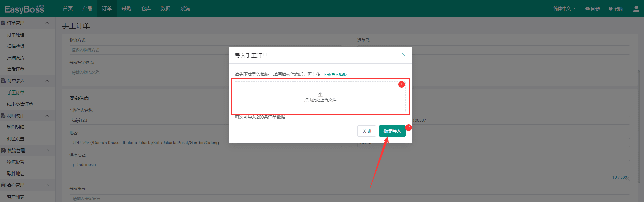Open the user account icon
This screenshot has height=202, width=644.
point(636,9)
